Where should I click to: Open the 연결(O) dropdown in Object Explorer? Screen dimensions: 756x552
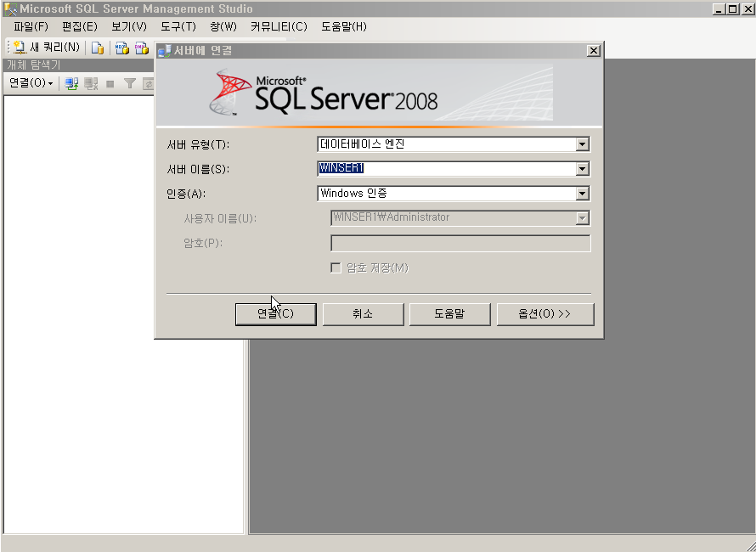(x=31, y=83)
